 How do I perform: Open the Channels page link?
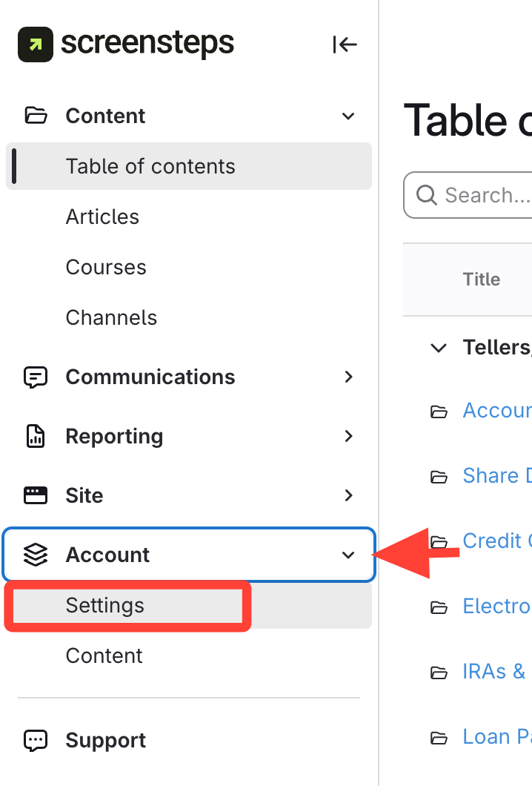point(111,317)
